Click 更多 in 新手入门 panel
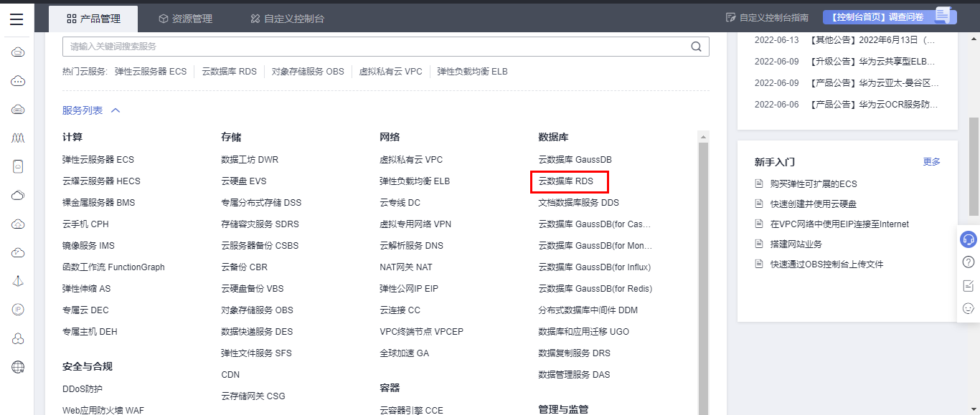 [931, 161]
